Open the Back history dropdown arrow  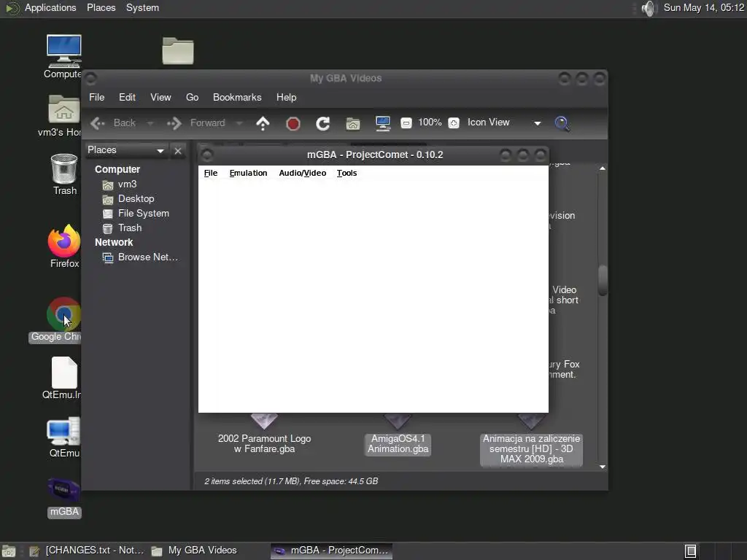coord(150,123)
